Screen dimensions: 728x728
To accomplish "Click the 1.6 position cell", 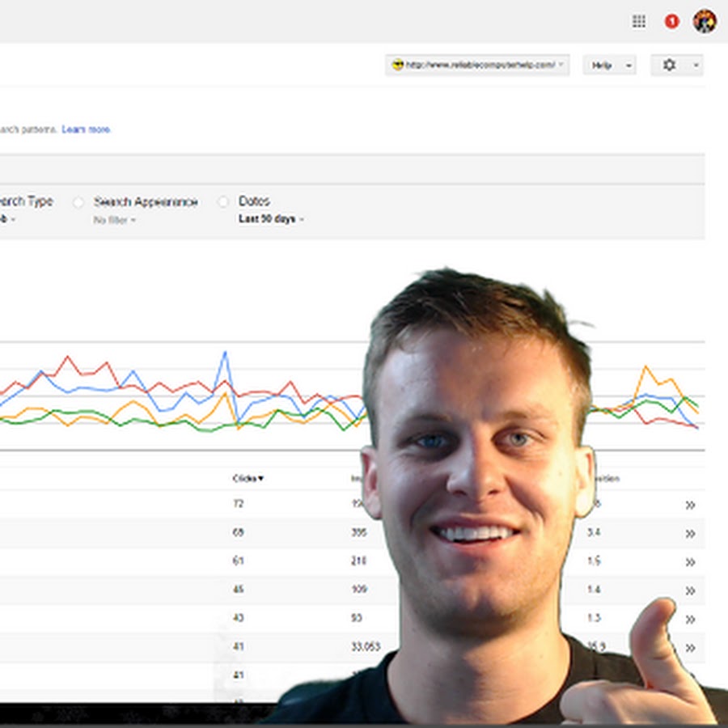I will tap(594, 561).
